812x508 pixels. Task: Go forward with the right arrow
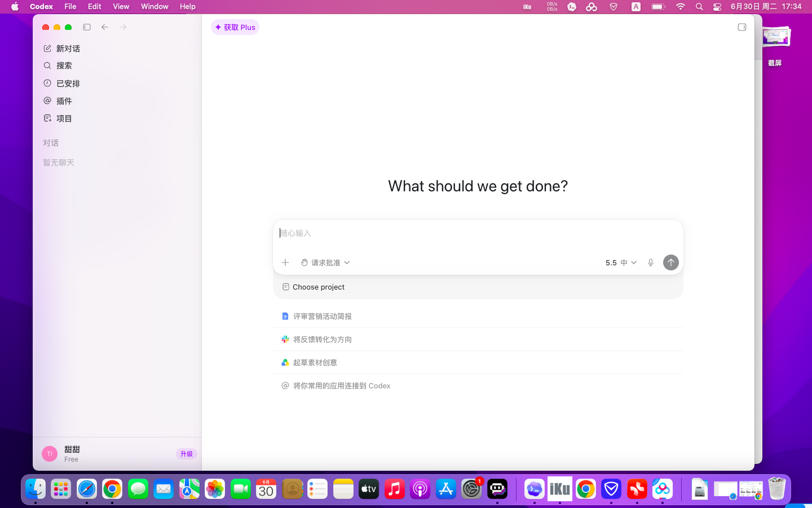(123, 27)
